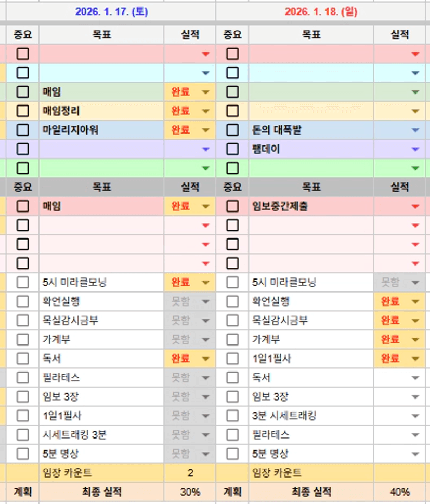Toggle the checkbox next to 팸데이
This screenshot has width=430, height=504.
coord(232,149)
